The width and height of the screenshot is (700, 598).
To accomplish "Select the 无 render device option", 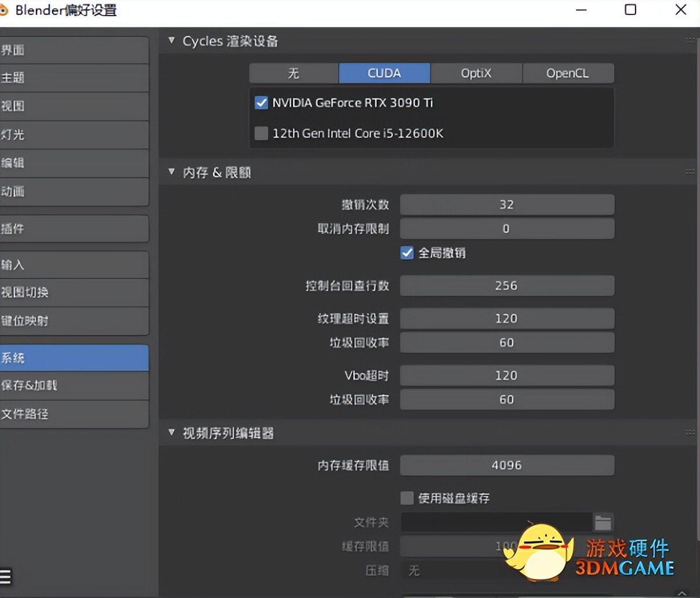I will pyautogui.click(x=294, y=73).
